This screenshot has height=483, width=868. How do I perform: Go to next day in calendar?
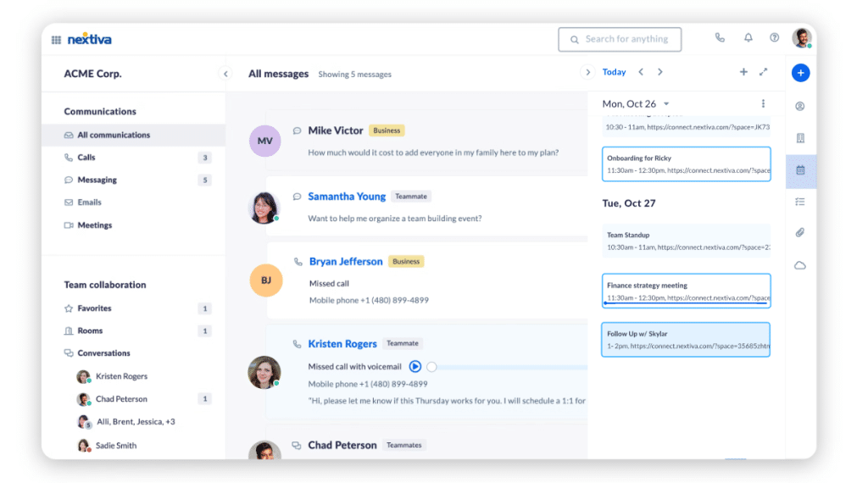[659, 72]
